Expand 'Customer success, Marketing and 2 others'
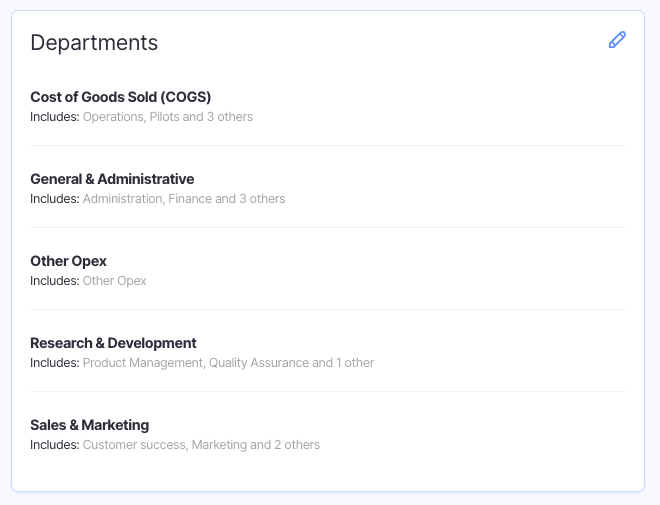 coord(201,445)
